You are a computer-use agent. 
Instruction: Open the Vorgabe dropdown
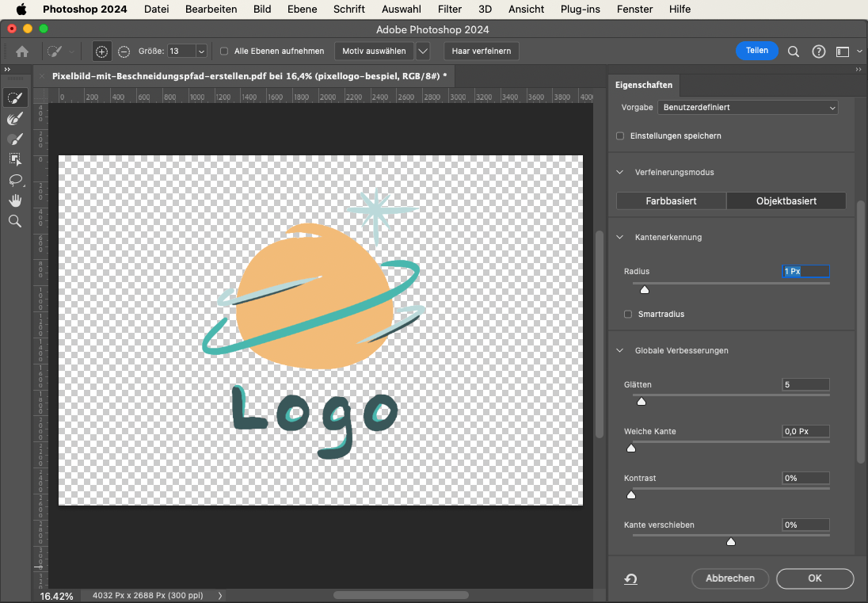click(x=747, y=108)
